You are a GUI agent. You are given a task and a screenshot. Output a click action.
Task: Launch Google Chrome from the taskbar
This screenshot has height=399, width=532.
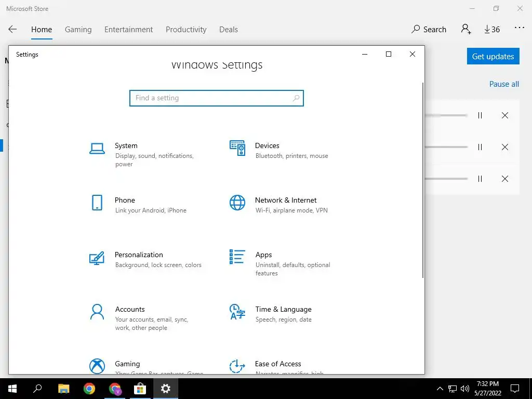(89, 389)
